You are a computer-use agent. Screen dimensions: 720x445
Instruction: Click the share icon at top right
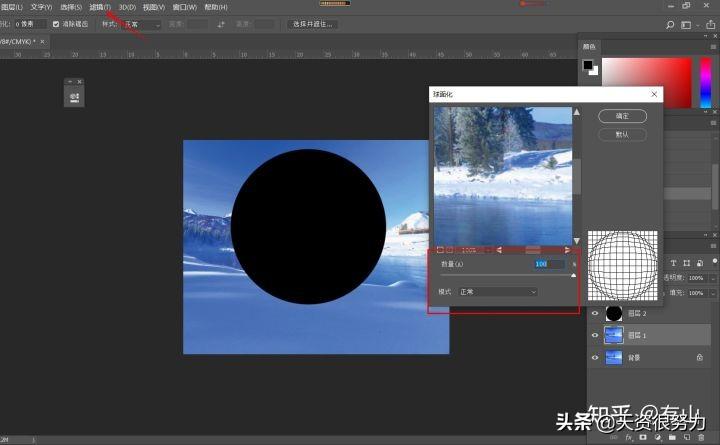pos(711,24)
